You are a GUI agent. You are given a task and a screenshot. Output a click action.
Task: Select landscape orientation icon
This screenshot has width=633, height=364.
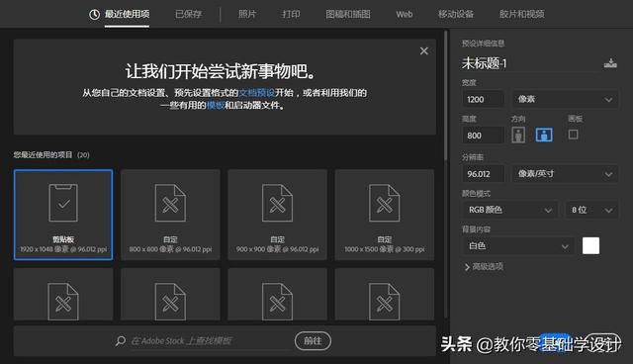point(544,135)
